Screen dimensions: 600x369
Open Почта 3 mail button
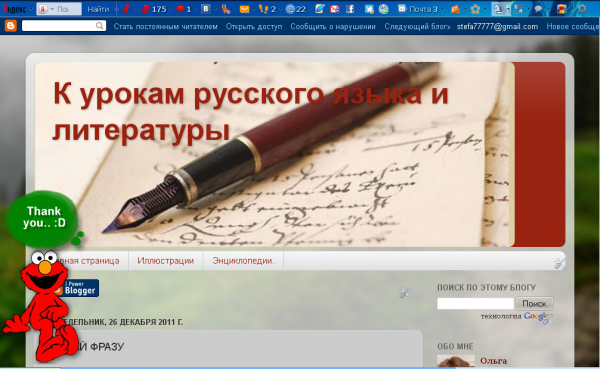point(418,9)
